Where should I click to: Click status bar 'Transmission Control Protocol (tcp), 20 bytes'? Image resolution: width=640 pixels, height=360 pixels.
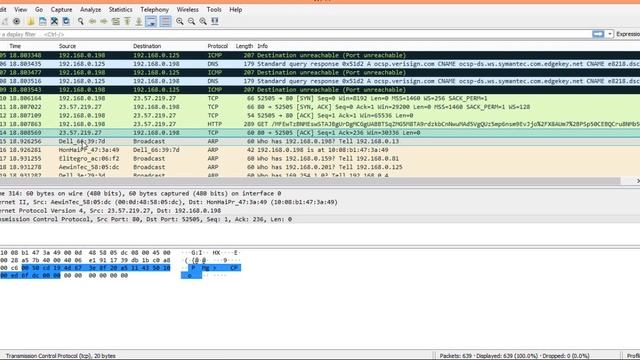(x=60, y=356)
